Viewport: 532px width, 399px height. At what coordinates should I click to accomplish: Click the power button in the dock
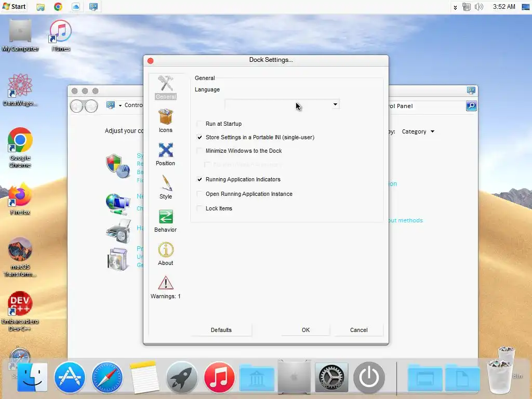pyautogui.click(x=369, y=377)
